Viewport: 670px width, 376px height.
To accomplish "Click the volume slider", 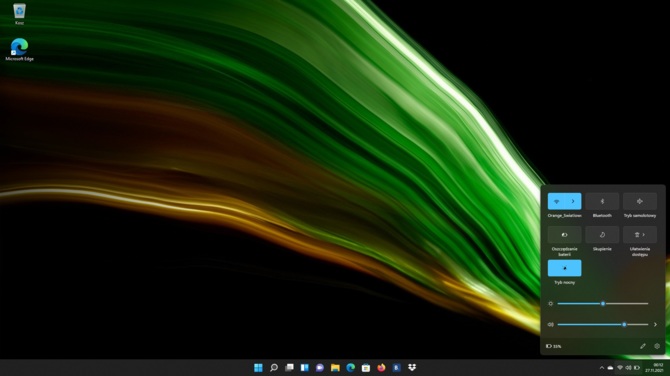I will pos(603,325).
